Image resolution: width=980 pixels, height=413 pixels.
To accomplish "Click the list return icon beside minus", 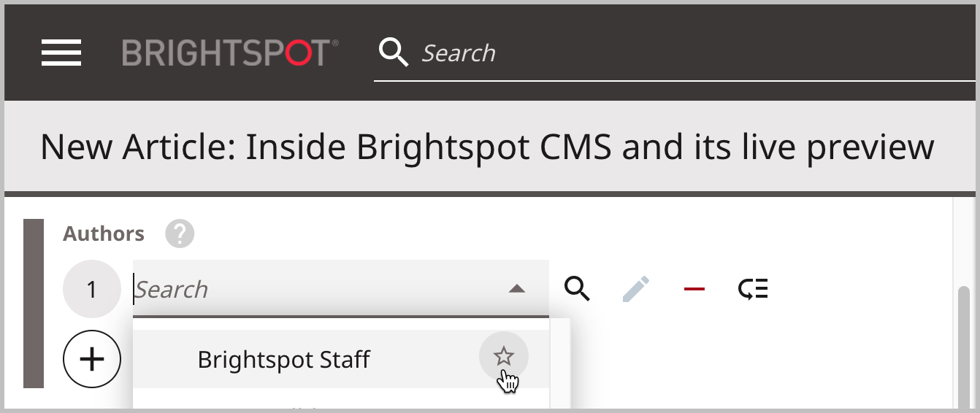I will tap(753, 289).
